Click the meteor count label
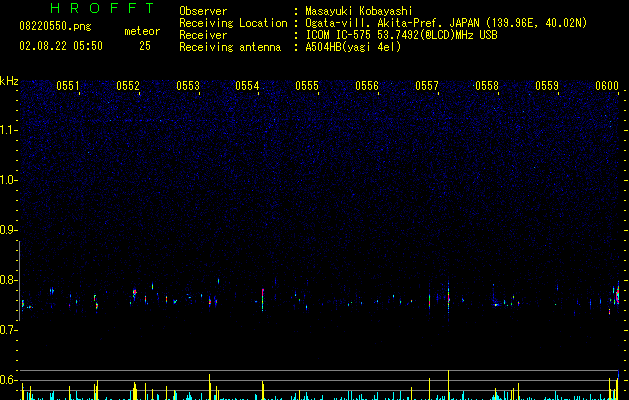Viewport: 629px width, 400px height. pos(142,31)
